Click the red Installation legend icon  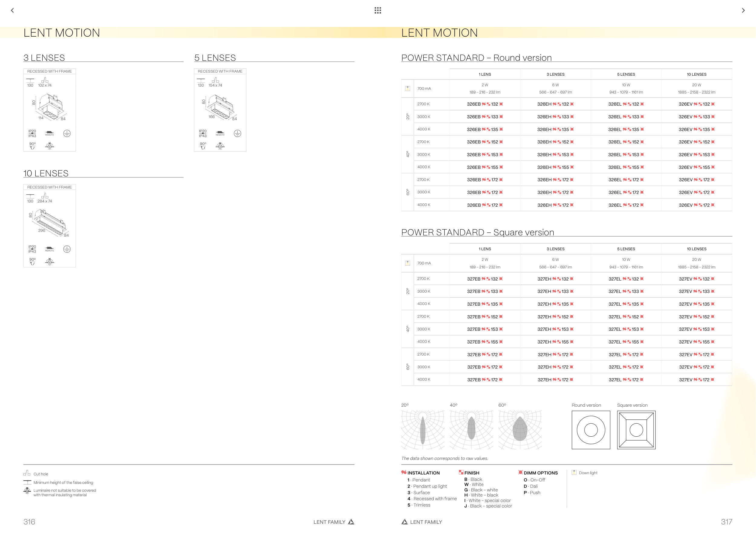coord(404,472)
